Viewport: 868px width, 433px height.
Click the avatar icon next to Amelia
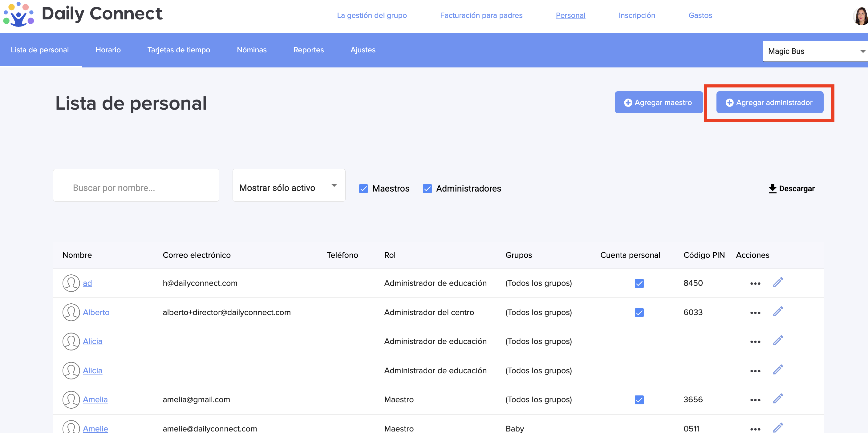(71, 400)
